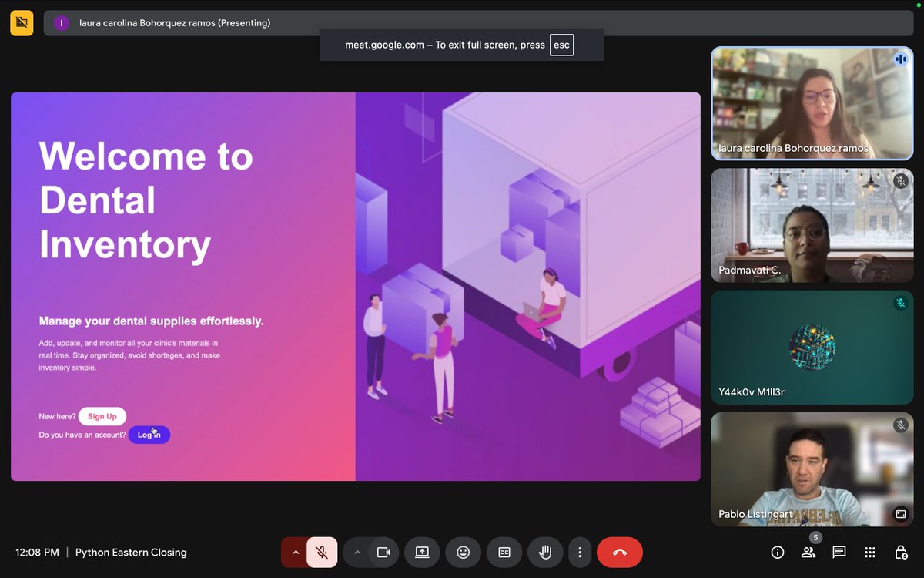Click the Sign Up button on shared page
Screen dimensions: 924x578
pyautogui.click(x=102, y=416)
